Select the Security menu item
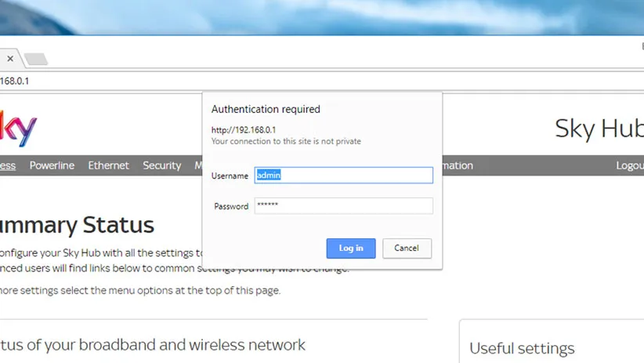Viewport: 644px width, 363px height. click(x=161, y=165)
